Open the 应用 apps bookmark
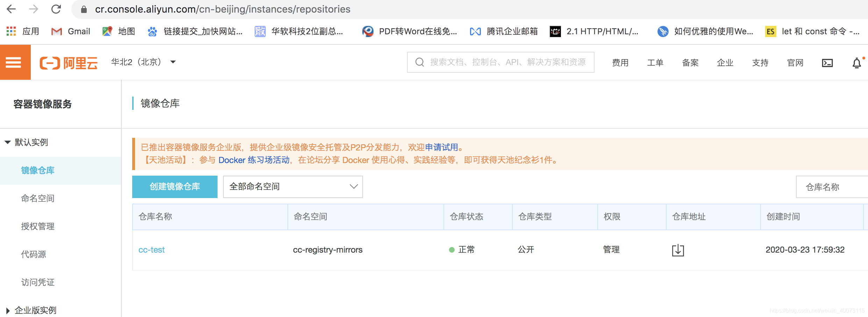Image resolution: width=868 pixels, height=317 pixels. coord(23,31)
